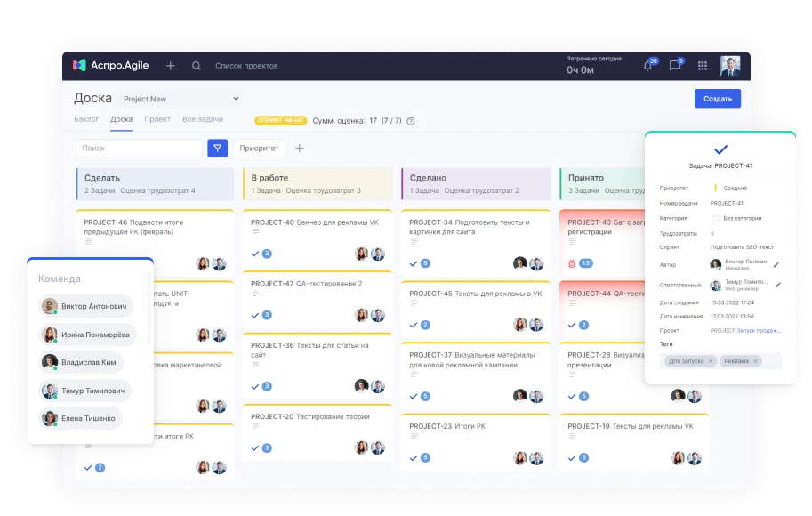Click the СПРИНТ НАЧАТ badge
Viewport: 812px width, 516px height.
[x=281, y=120]
